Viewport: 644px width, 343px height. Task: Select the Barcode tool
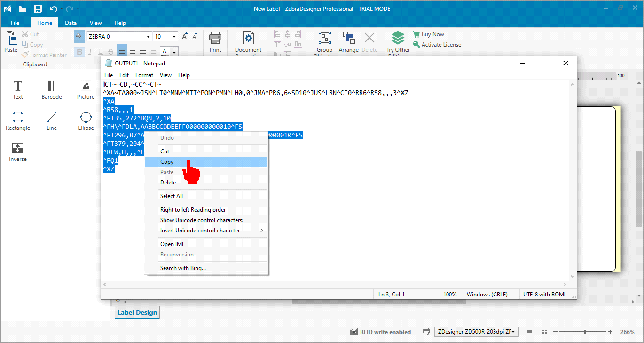coord(52,89)
